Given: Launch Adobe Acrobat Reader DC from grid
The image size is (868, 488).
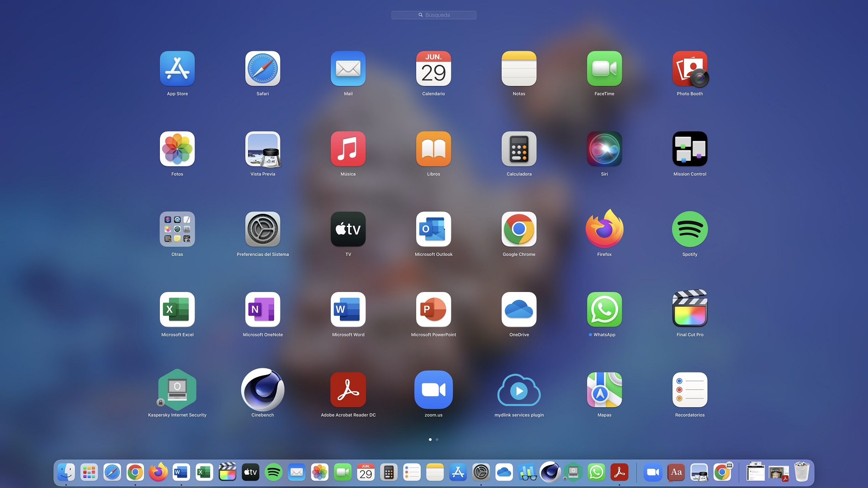Looking at the screenshot, I should (348, 390).
